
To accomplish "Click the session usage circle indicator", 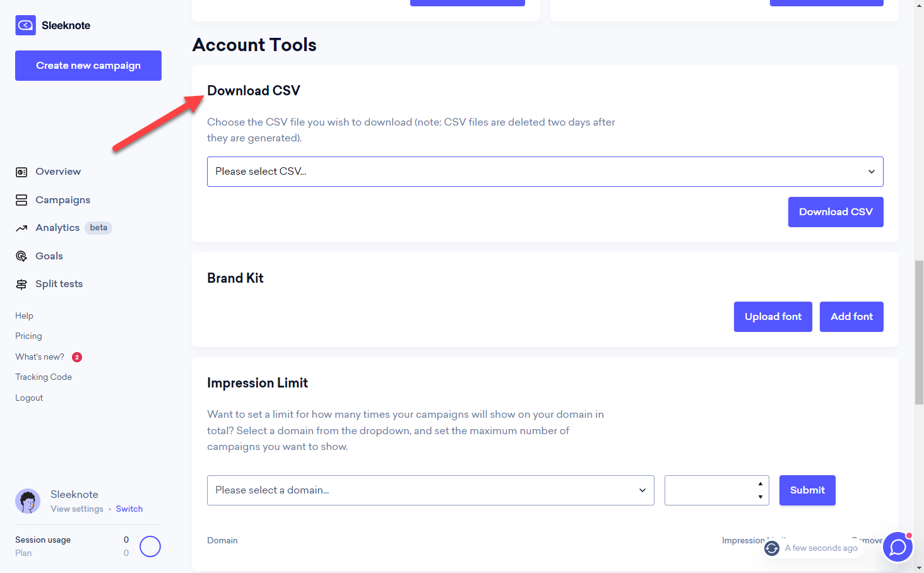I will tap(150, 546).
